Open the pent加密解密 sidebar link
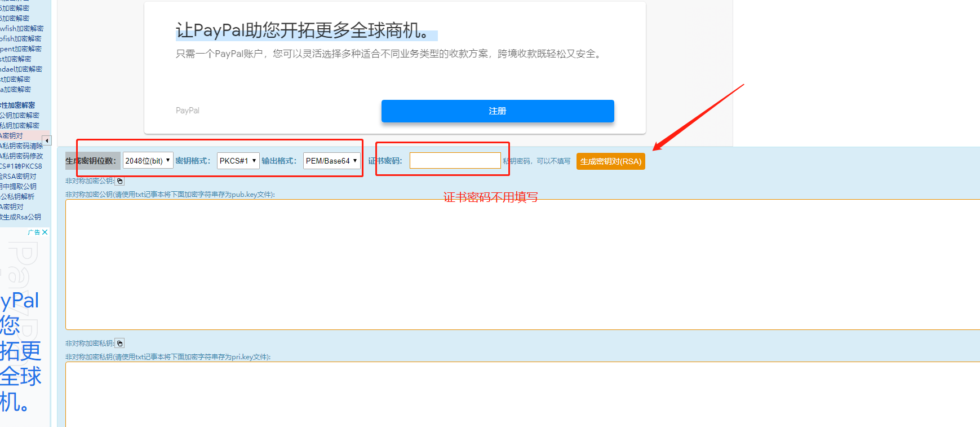This screenshot has width=980, height=427. [20, 49]
